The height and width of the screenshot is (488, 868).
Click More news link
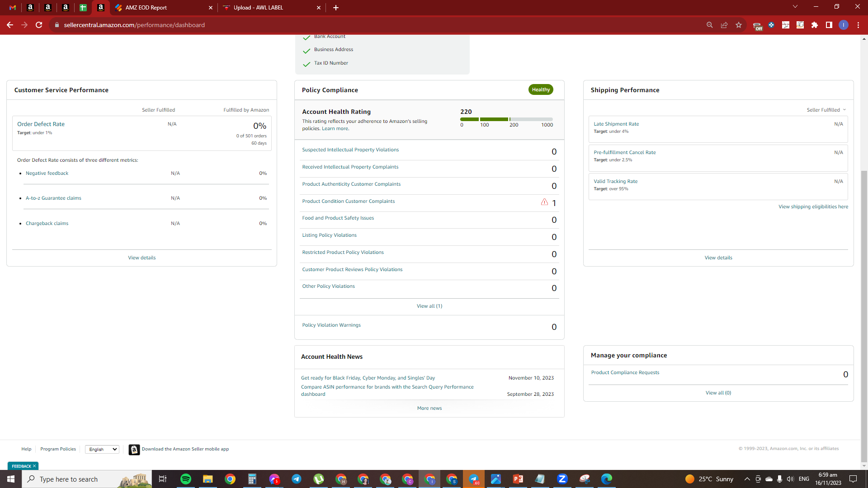(x=429, y=408)
